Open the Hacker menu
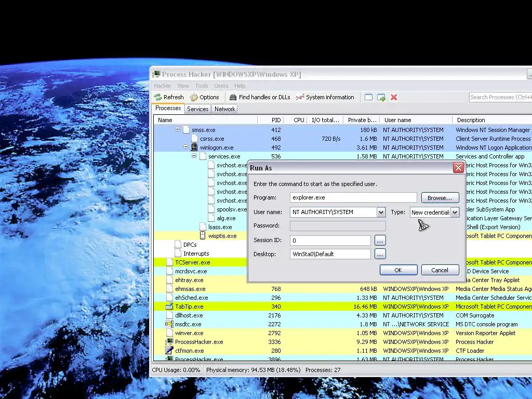Screen dimensions: 532x399 click(x=162, y=86)
